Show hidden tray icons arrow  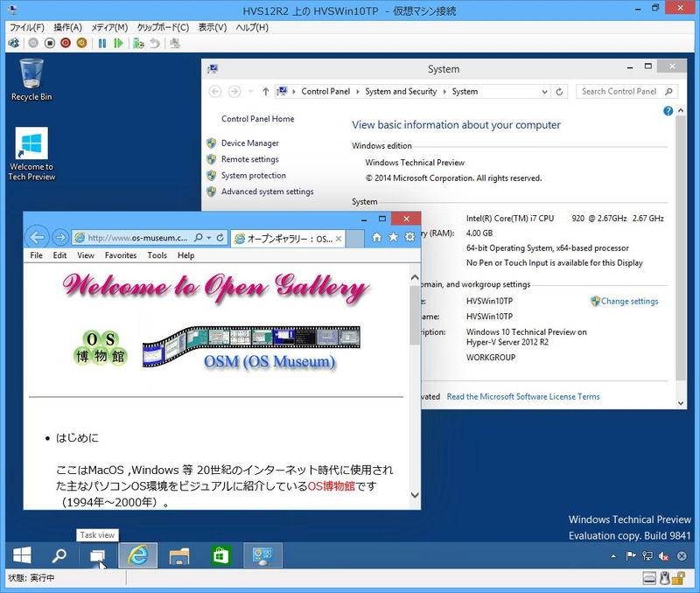[613, 556]
